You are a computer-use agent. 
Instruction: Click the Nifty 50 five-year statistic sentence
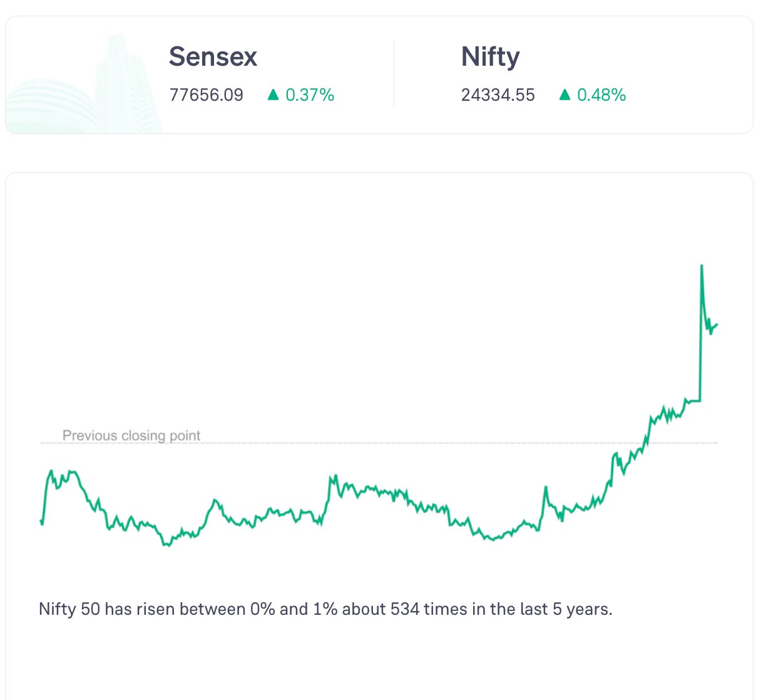click(x=325, y=609)
